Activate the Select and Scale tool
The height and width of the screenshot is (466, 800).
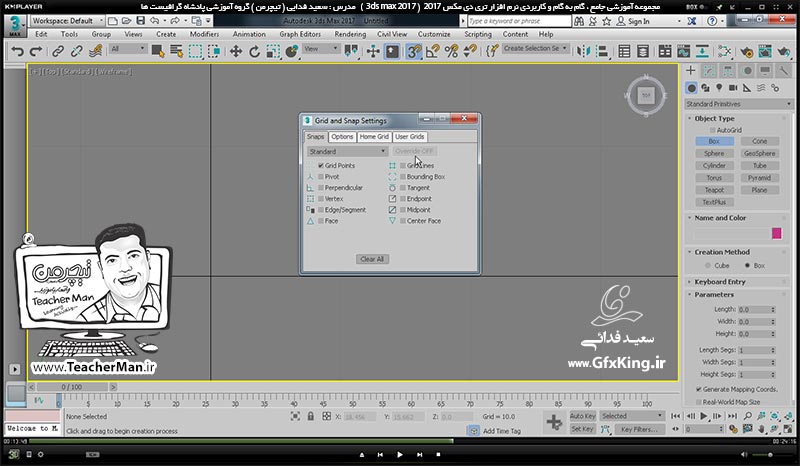click(x=273, y=52)
